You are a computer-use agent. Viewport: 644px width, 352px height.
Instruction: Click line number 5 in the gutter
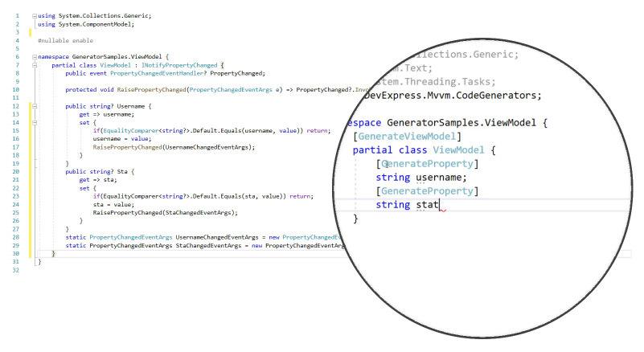[17, 49]
